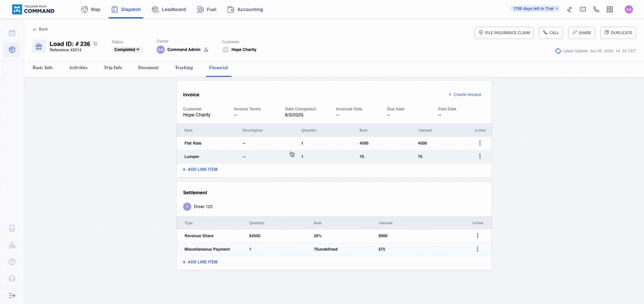Viewport: 644px width, 304px height.
Task: Click the Hope Charity customer in header
Action: [244, 50]
